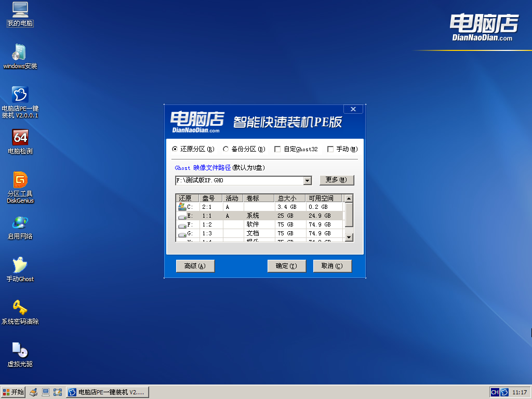
Task: Tick the 手动 checkbox
Action: [330, 149]
